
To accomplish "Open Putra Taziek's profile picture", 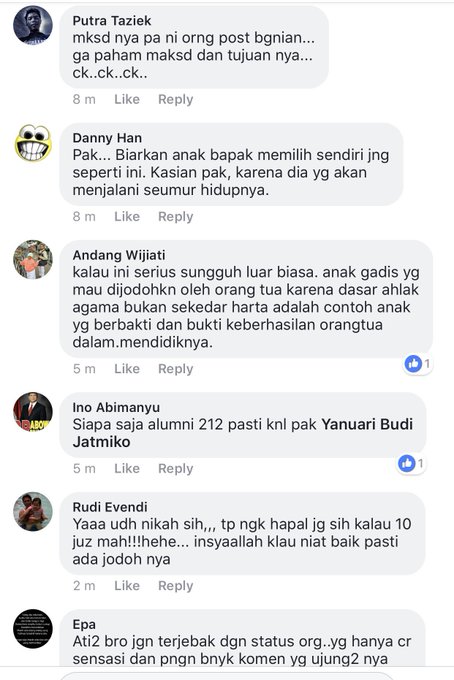I will point(33,25).
